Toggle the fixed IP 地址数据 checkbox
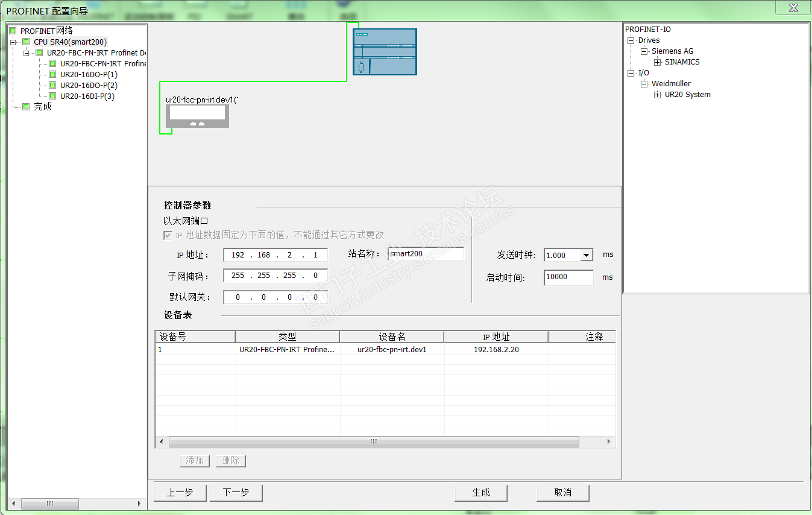This screenshot has height=515, width=812. 168,235
